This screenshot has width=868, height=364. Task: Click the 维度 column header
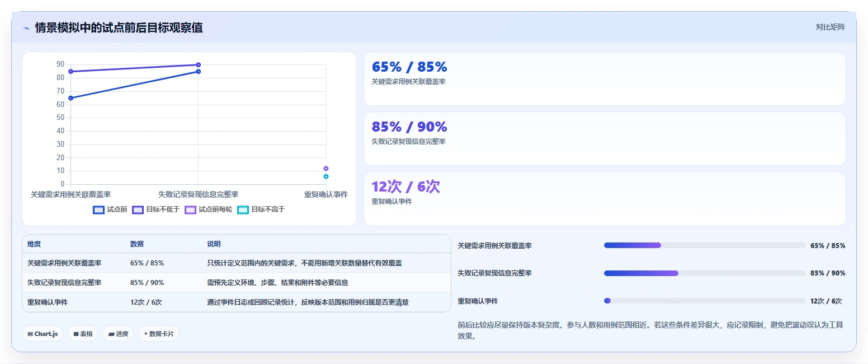coord(34,244)
